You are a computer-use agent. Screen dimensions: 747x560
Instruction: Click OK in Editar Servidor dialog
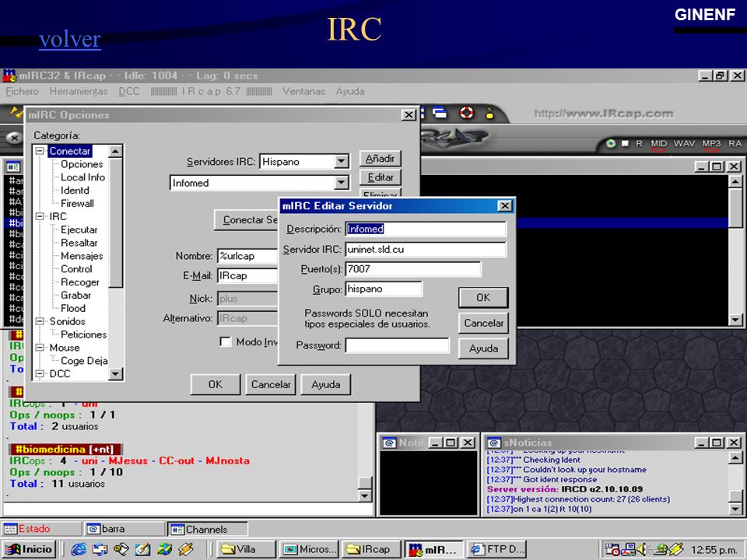click(x=483, y=298)
